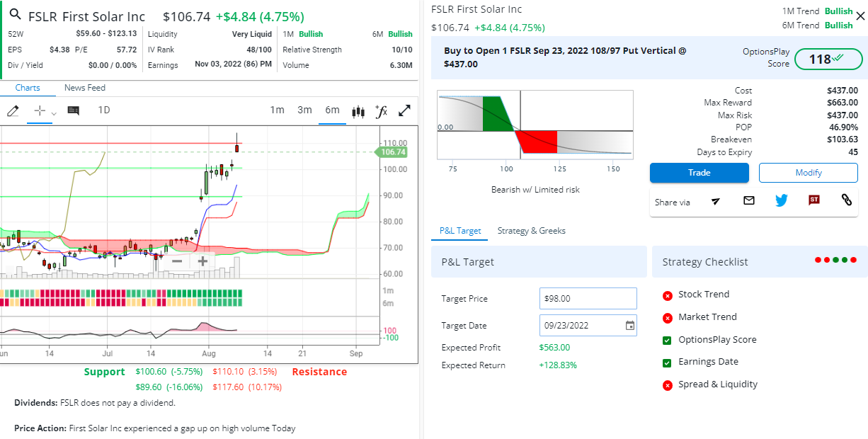Expand chart to full screen
Screen dimensions: 868x439
[x=405, y=110]
